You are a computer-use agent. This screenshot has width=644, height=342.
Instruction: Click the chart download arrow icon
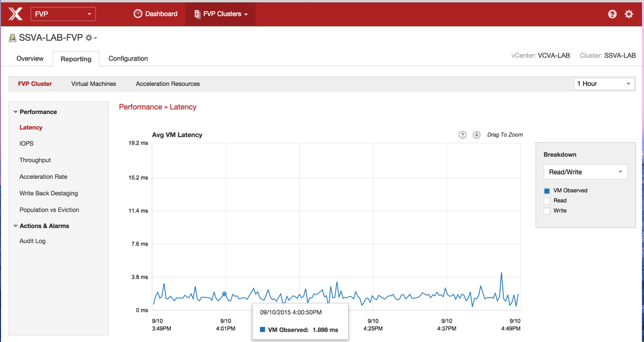476,135
